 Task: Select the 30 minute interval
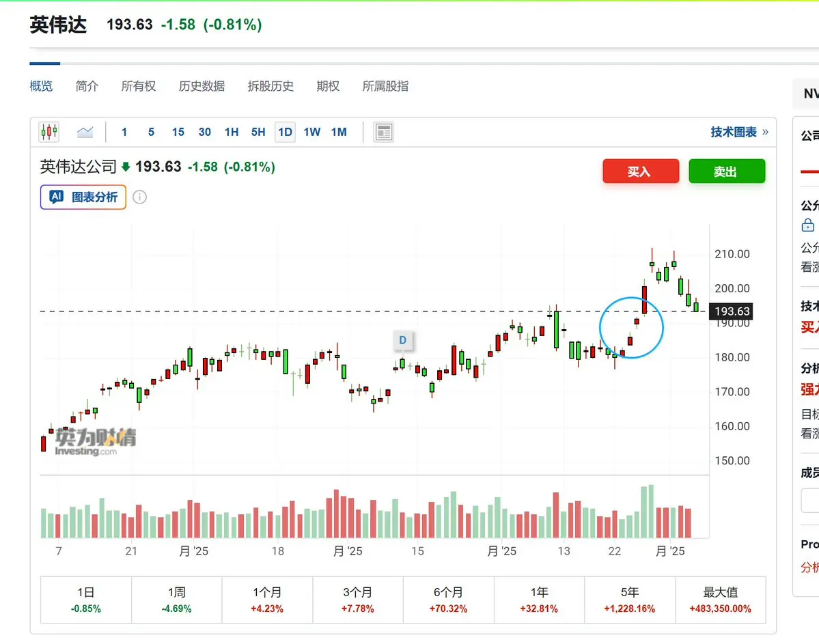205,132
